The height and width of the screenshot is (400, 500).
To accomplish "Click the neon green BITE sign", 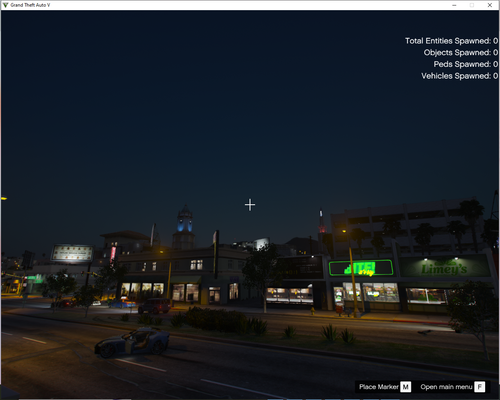I will [361, 268].
